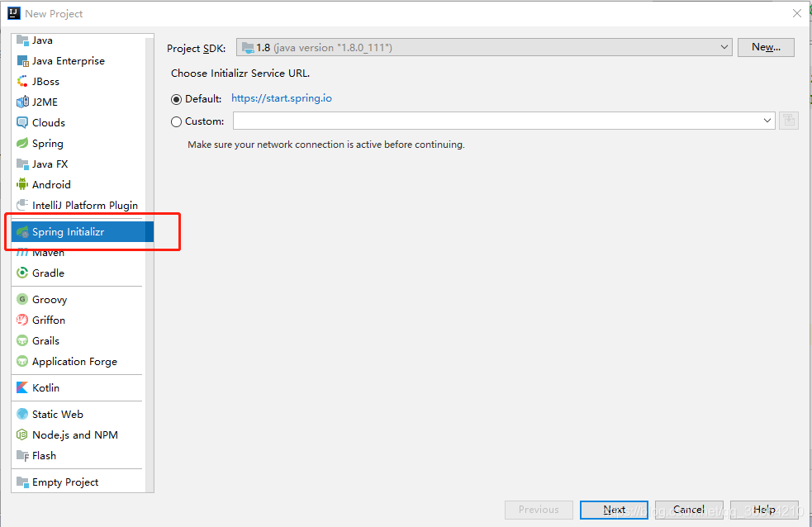Select the Application Forge entry

pyautogui.click(x=78, y=361)
